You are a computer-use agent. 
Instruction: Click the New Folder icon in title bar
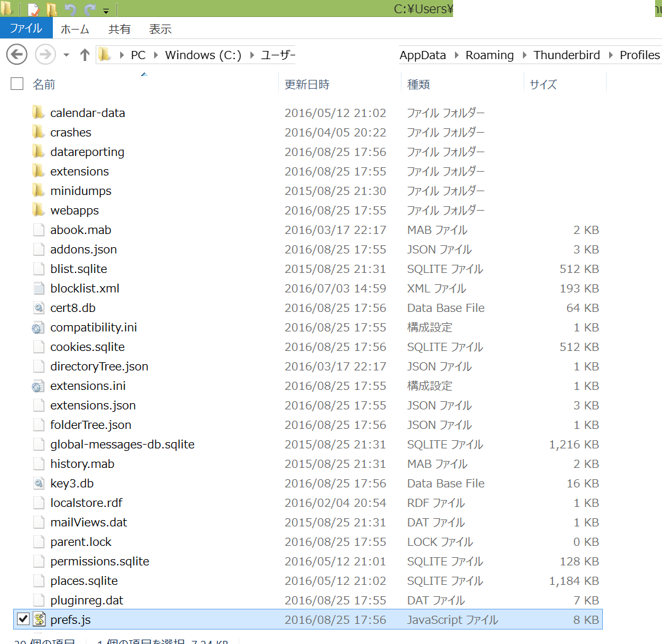pos(52,9)
